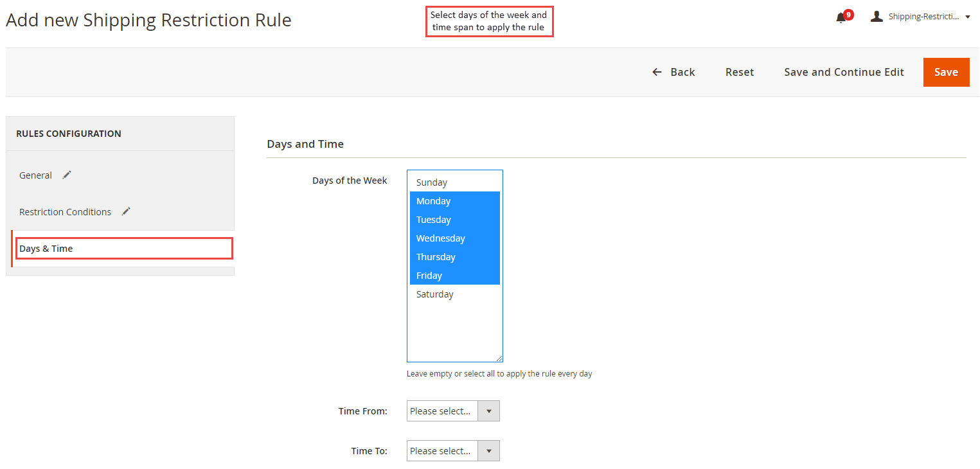Click the 'Leave empty or select all' hint
Screen dimensions: 980x469
tap(499, 374)
